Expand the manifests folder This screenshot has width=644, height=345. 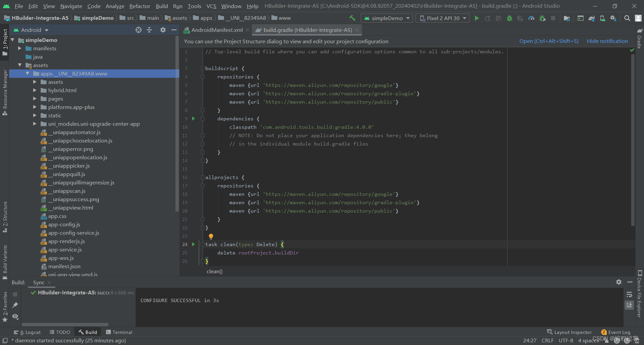tap(20, 48)
